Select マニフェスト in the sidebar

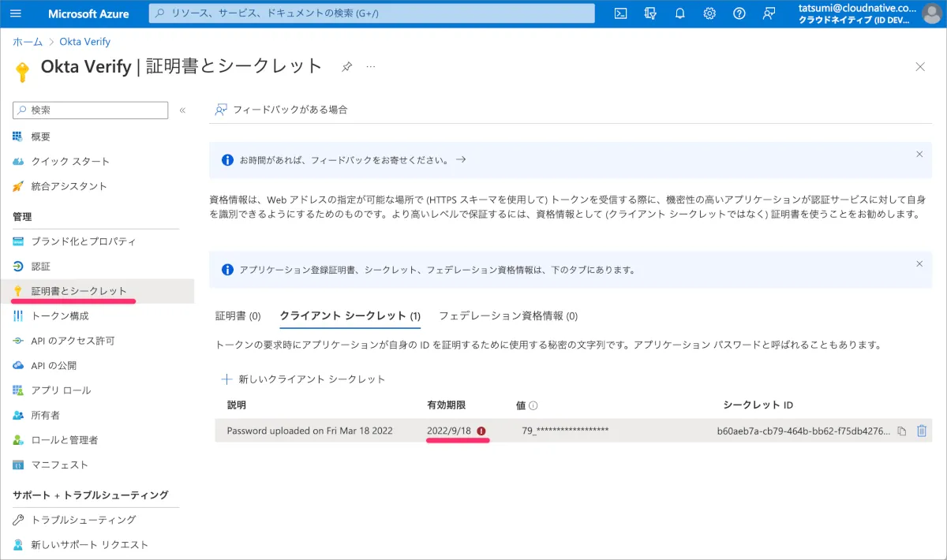(59, 465)
